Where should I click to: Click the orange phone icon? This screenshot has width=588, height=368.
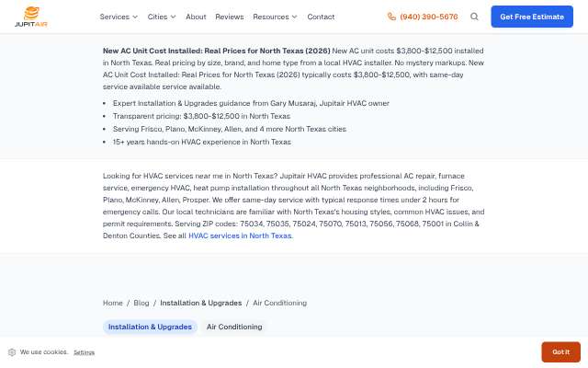pyautogui.click(x=391, y=17)
